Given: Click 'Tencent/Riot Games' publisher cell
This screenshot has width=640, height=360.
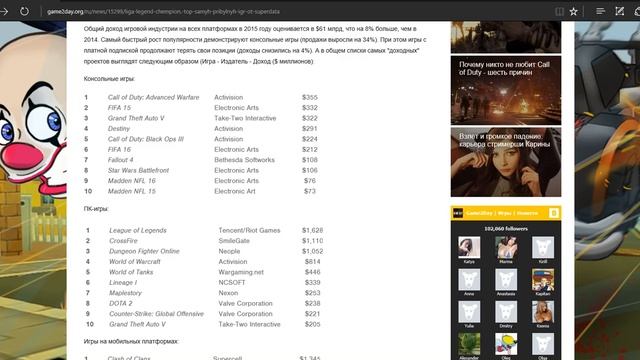Looking at the screenshot, I should tap(249, 230).
